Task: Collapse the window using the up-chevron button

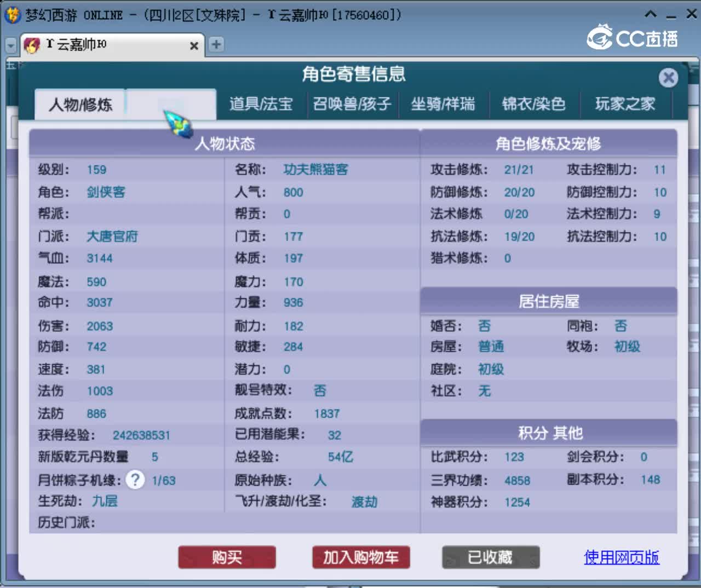Action: coord(650,14)
